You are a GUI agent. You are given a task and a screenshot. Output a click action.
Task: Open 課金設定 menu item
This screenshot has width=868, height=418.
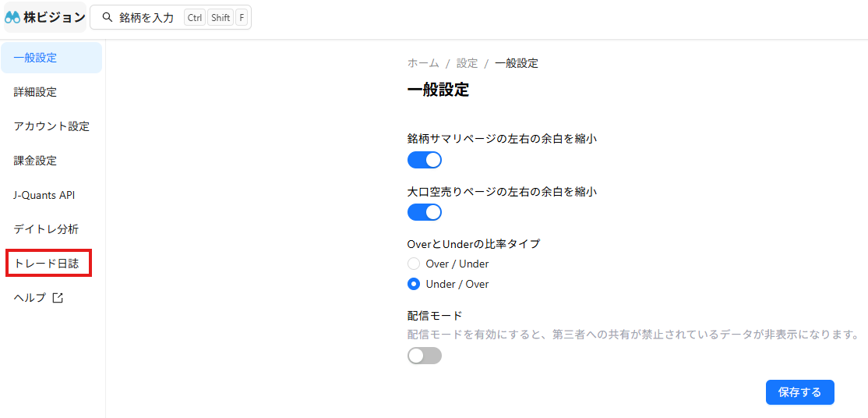[x=51, y=161]
